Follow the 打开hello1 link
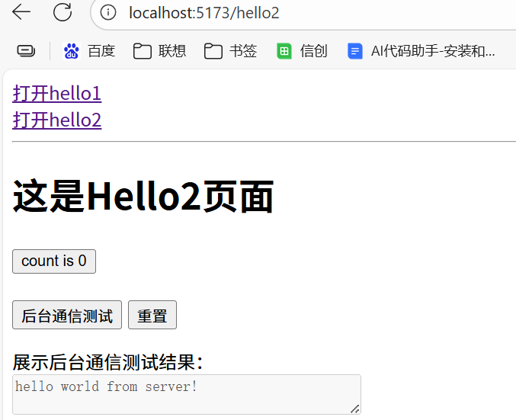 coord(57,94)
